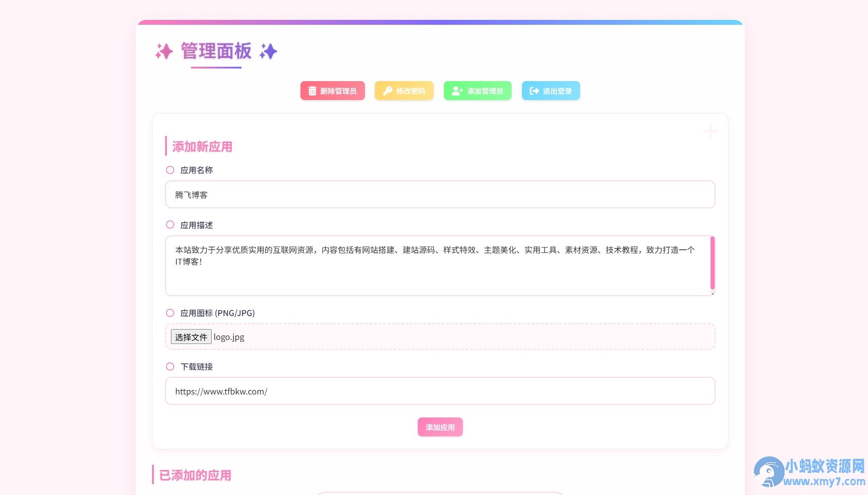Screen dimensions: 868x495
Task: Click the 添加管理员 button label
Action: tap(485, 91)
